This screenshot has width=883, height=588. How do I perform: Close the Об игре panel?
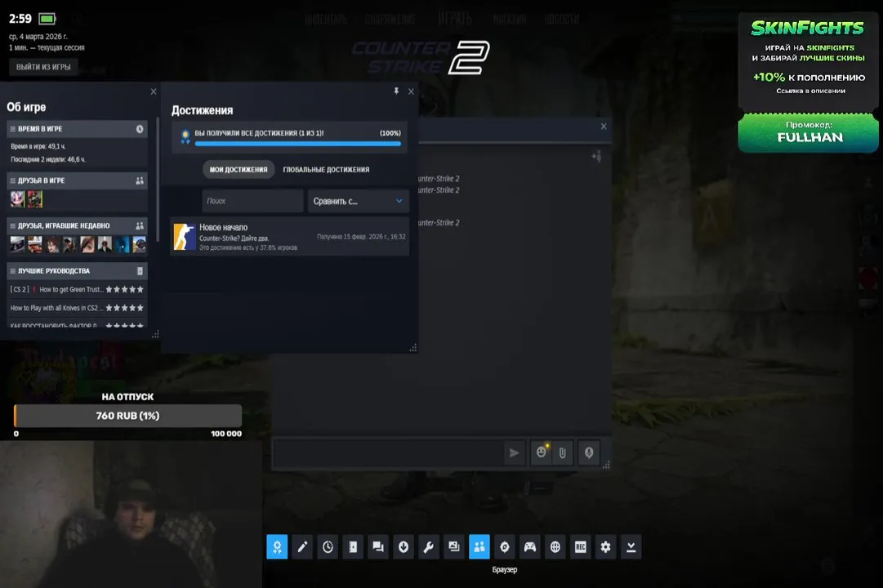(154, 91)
